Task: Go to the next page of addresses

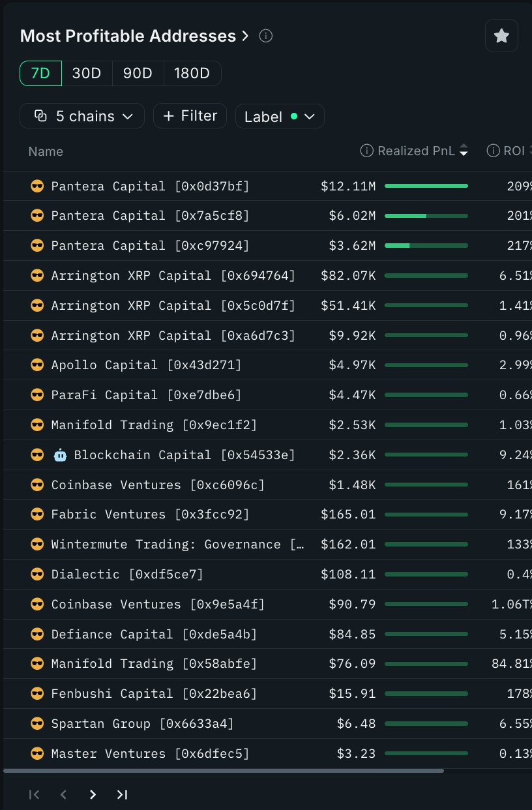Action: pyautogui.click(x=93, y=794)
